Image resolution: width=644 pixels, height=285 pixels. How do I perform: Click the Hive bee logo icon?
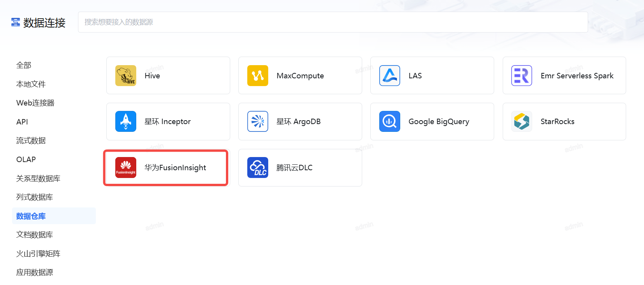point(126,76)
